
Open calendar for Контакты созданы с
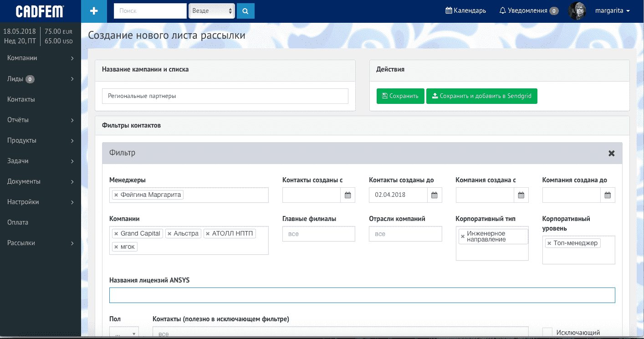pos(348,195)
